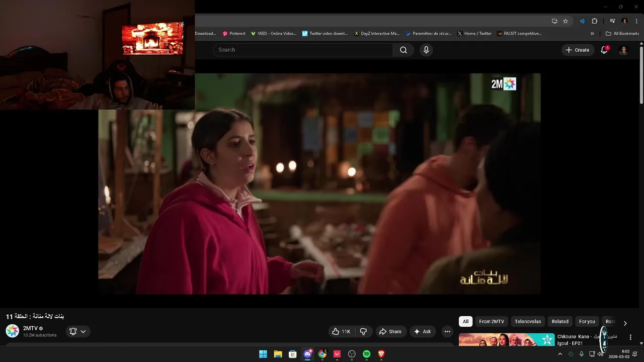This screenshot has height=362, width=644.
Task: Open network icon in system tray
Action: click(592, 354)
